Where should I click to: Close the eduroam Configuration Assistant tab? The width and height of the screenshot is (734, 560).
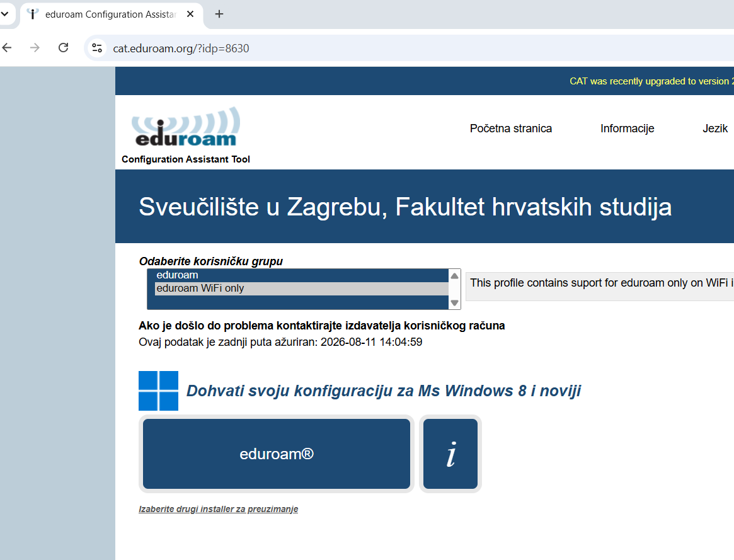(x=190, y=14)
